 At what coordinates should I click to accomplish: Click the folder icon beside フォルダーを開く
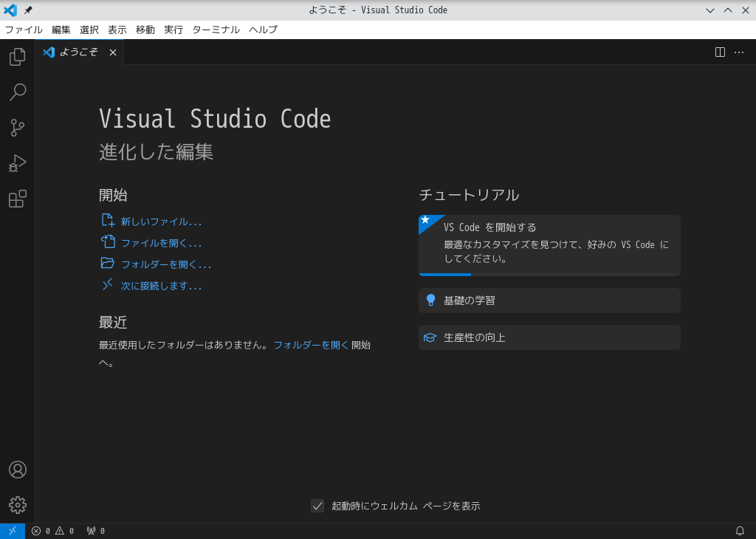[108, 263]
